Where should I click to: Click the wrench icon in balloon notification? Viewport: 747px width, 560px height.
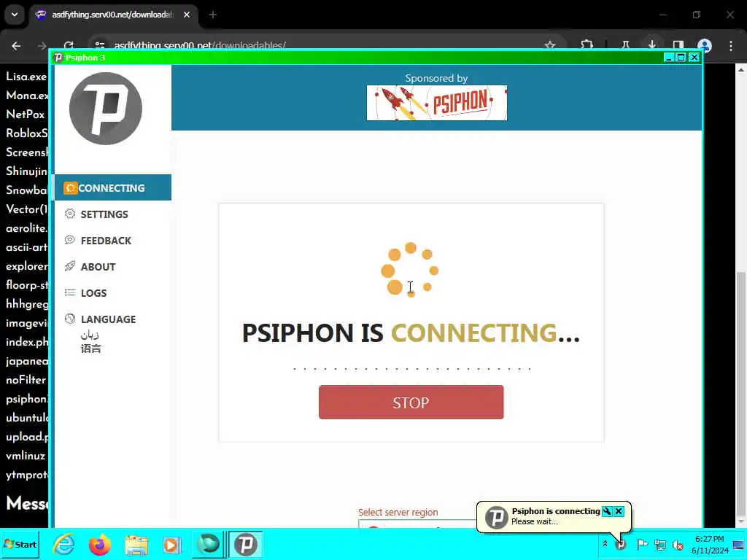[x=607, y=511]
